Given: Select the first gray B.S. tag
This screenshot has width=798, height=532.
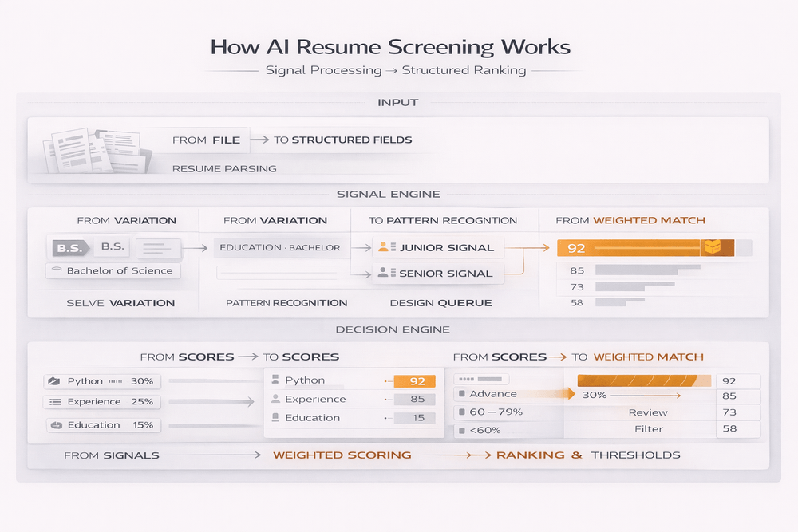Looking at the screenshot, I should (69, 249).
